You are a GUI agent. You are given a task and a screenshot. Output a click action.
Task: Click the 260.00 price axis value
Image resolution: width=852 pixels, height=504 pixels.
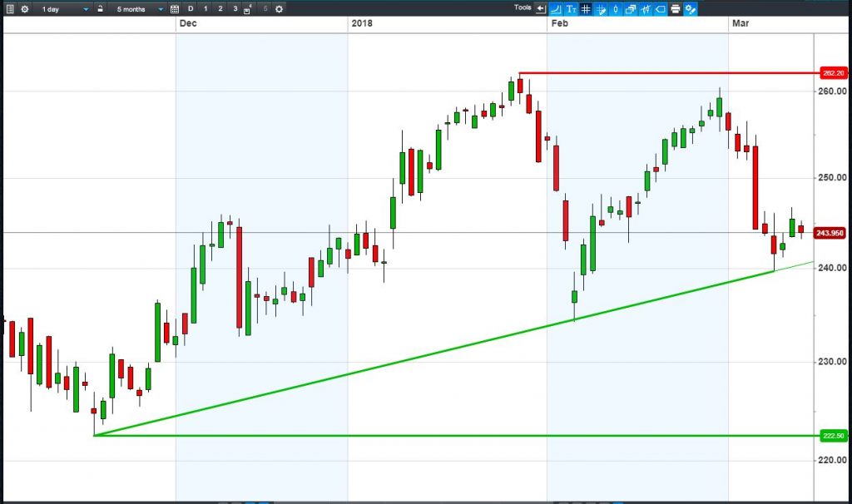coord(832,91)
